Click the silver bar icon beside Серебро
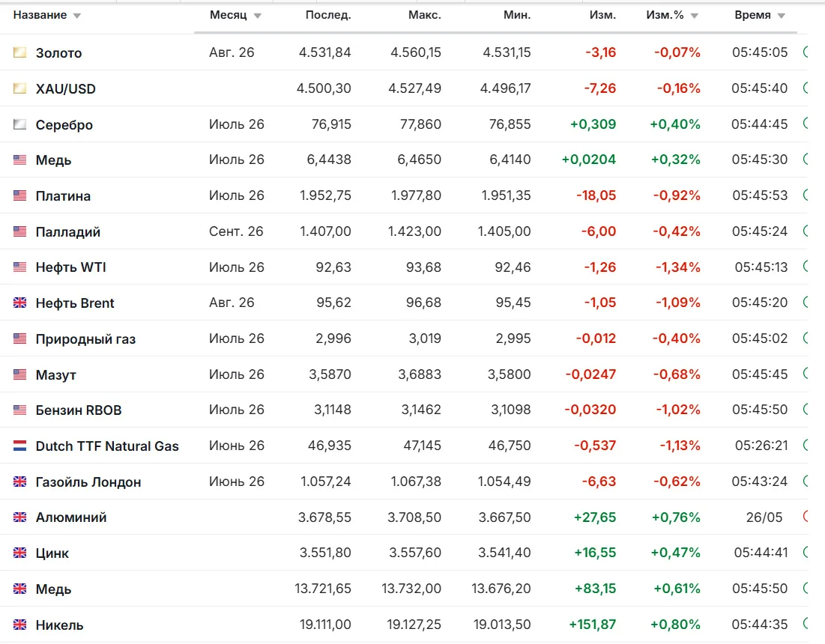The image size is (825, 644). 20,124
